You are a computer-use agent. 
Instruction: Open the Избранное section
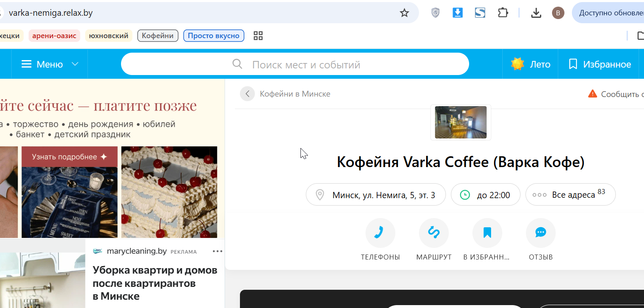point(600,64)
